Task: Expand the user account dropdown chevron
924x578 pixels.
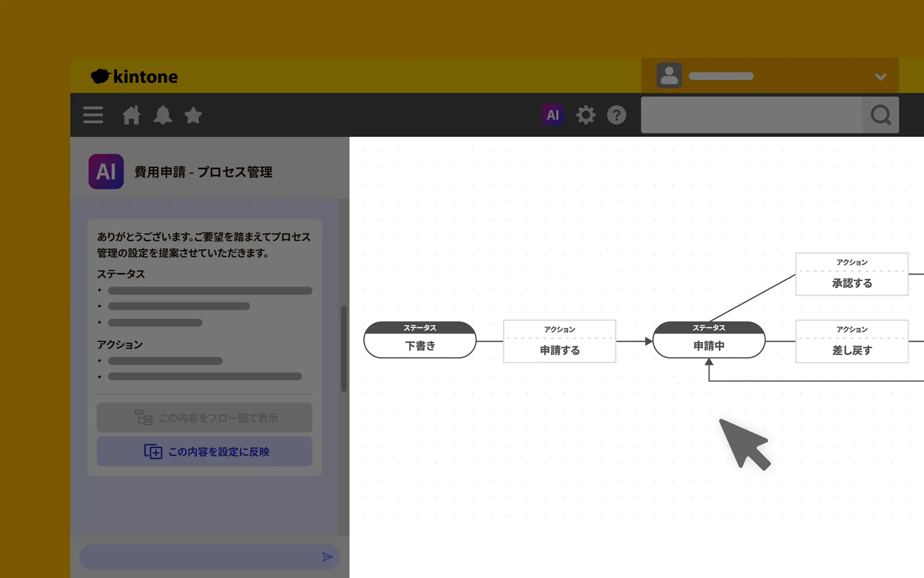Action: 880,77
